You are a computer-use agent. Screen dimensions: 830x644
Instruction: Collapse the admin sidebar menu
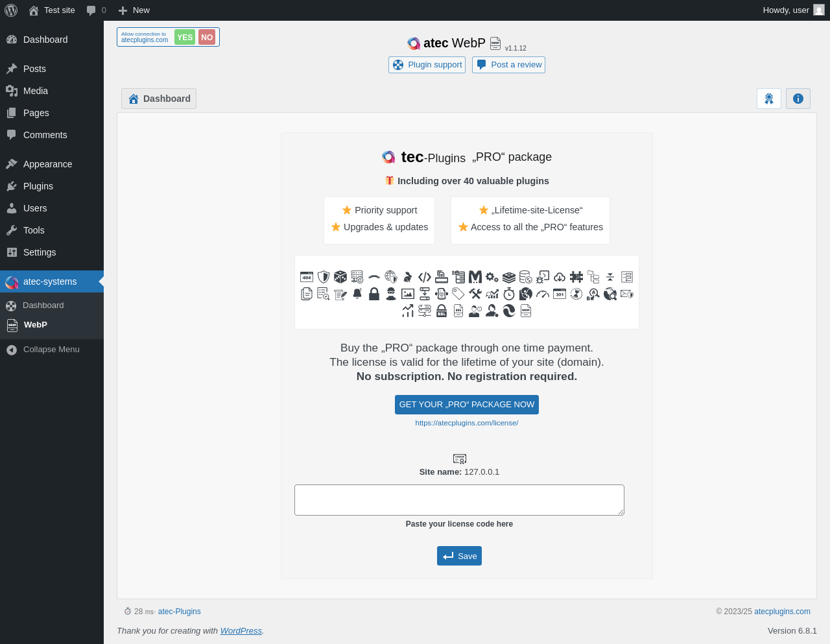pos(52,350)
